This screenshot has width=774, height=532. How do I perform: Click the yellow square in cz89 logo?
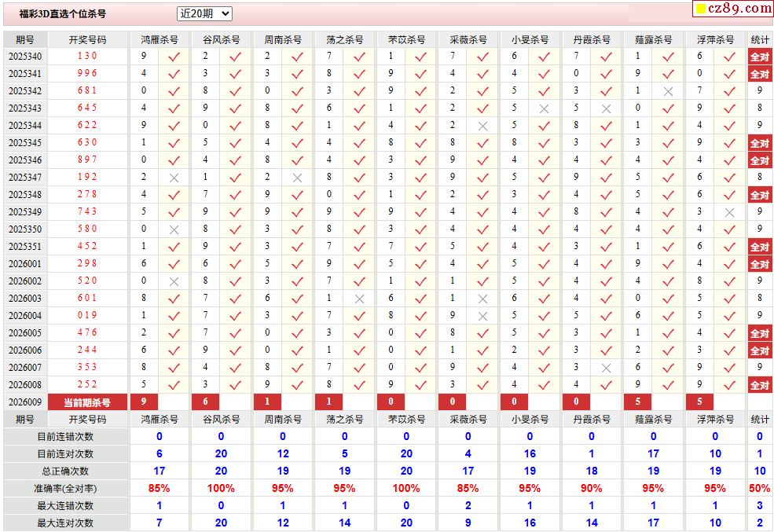point(699,9)
